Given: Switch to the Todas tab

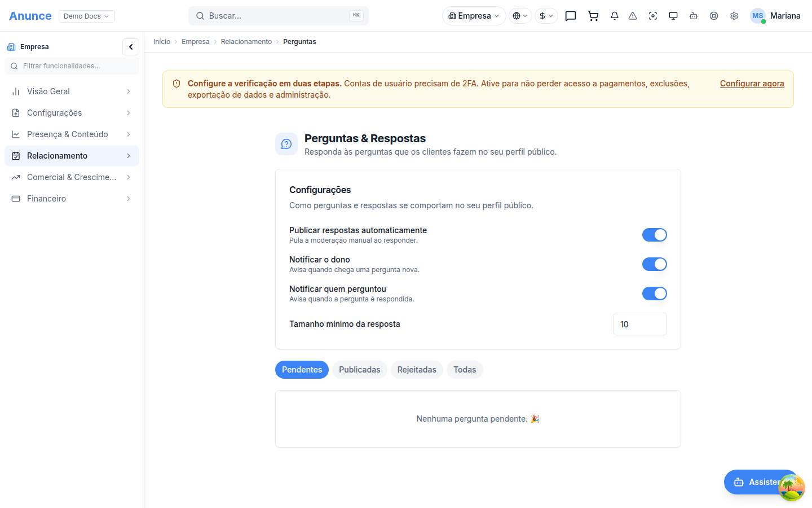Looking at the screenshot, I should (465, 370).
